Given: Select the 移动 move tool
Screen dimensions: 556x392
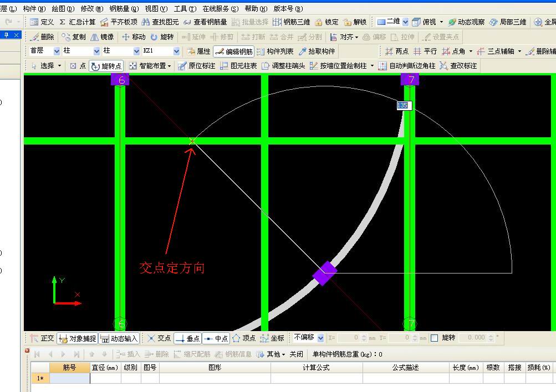Looking at the screenshot, I should click(x=134, y=37).
